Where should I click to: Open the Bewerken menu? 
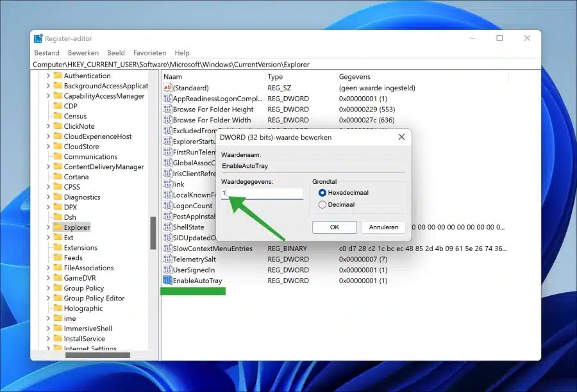(83, 53)
